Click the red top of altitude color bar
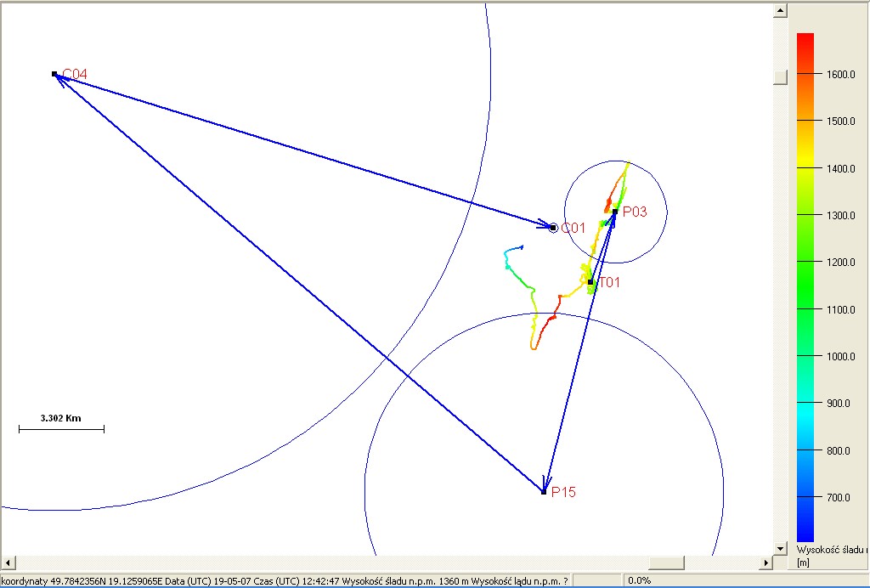 tap(805, 37)
